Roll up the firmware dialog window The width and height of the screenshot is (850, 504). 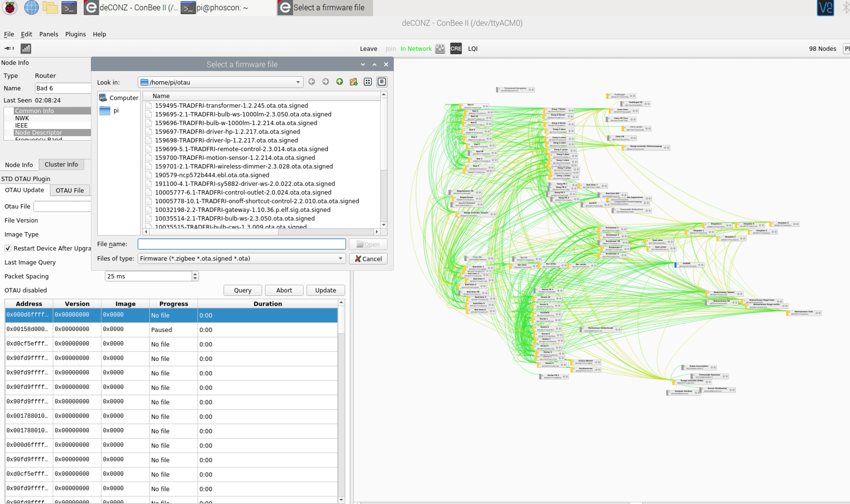coord(363,64)
